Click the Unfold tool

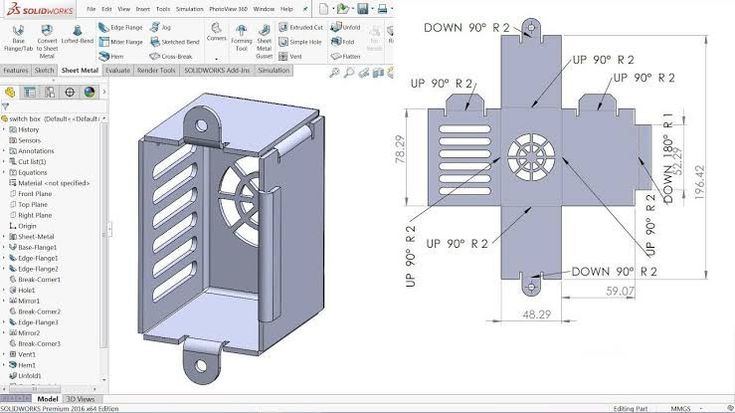(x=344, y=27)
